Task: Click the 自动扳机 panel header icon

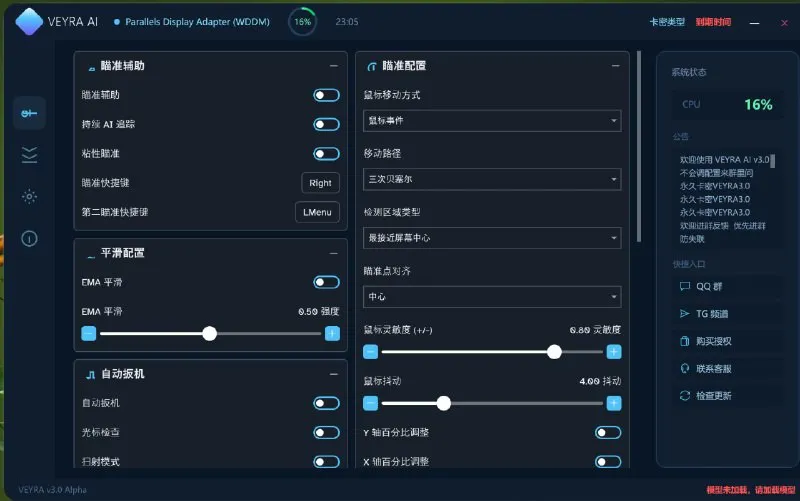Action: click(91, 375)
